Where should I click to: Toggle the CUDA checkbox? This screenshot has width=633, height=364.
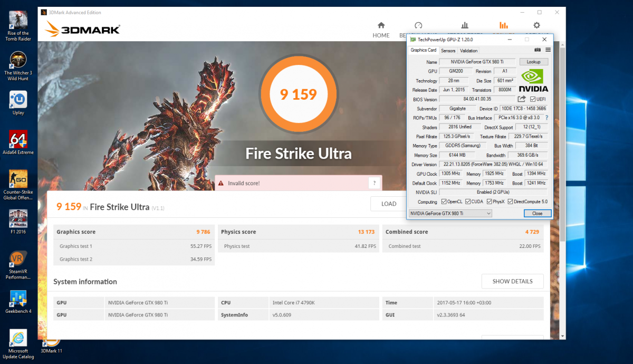469,202
